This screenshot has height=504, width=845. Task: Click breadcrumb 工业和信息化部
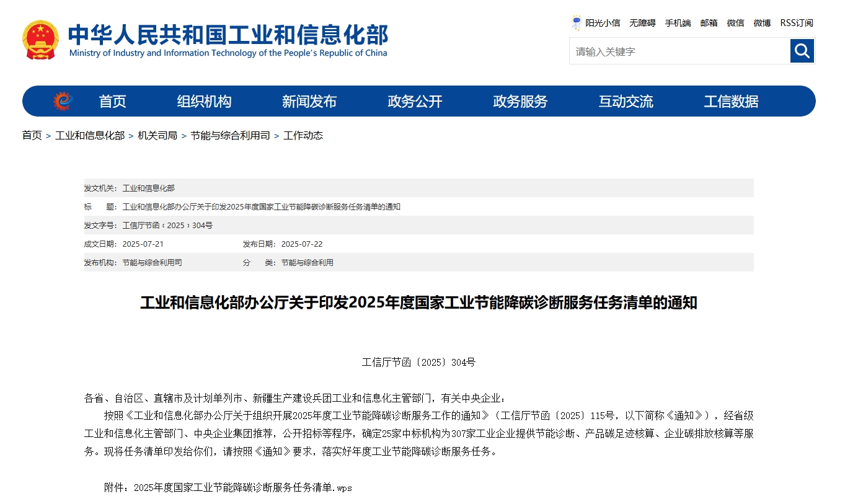click(90, 135)
